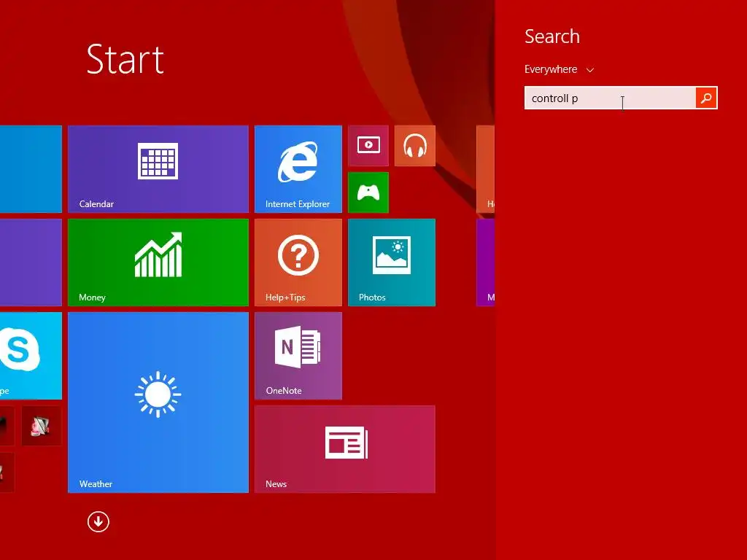
Task: Expand the Everywhere search scope dropdown
Action: pos(560,69)
